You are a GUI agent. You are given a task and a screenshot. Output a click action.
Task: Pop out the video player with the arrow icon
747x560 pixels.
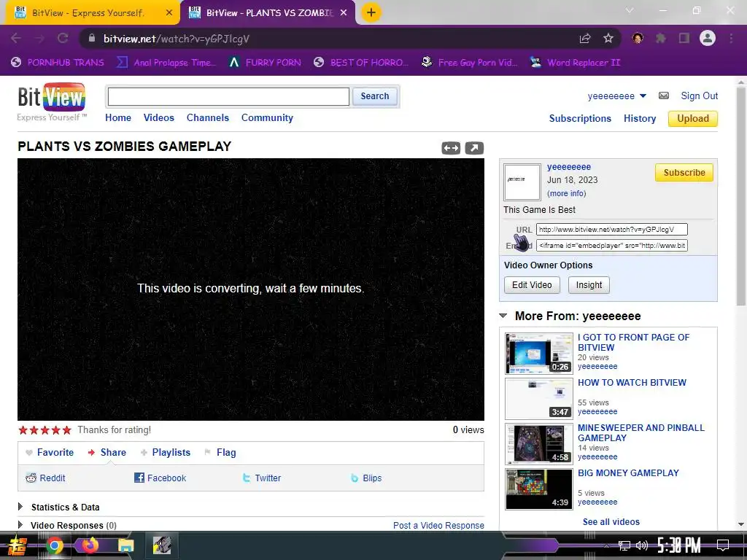click(474, 148)
